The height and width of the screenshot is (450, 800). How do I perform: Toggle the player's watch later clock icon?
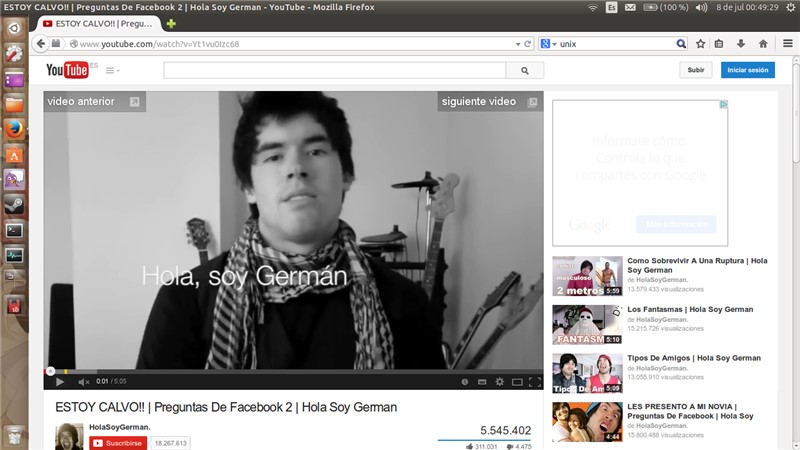(465, 382)
